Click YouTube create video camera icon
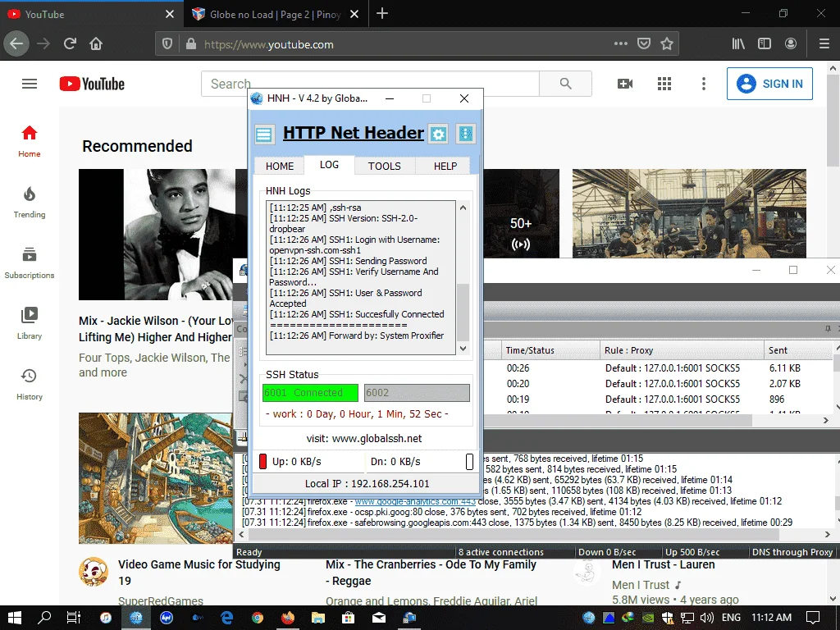The width and height of the screenshot is (840, 630). point(624,84)
